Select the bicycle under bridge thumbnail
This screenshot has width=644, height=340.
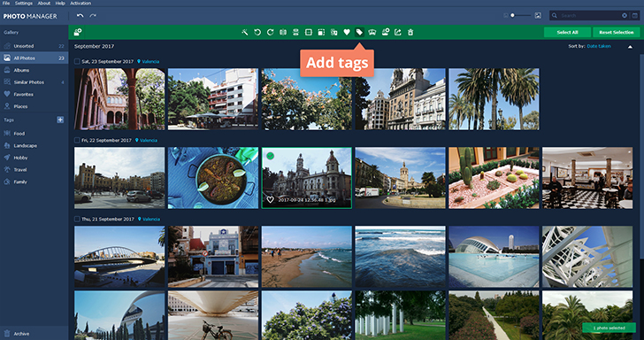point(213,315)
